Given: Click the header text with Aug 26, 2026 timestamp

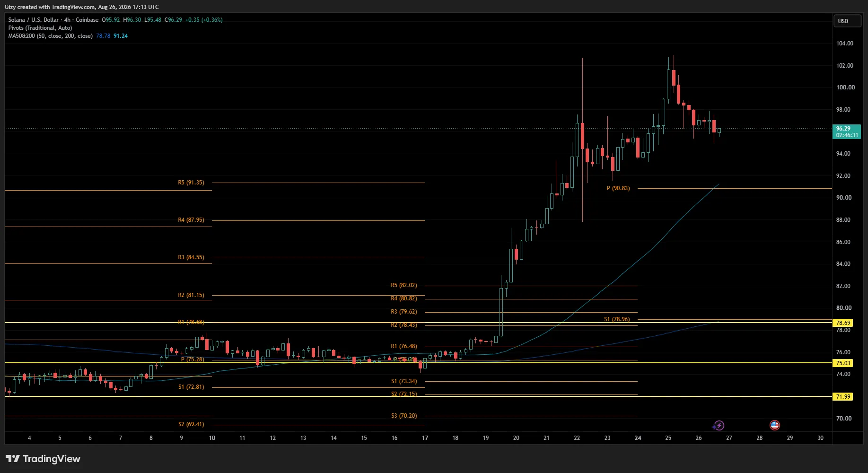Looking at the screenshot, I should pos(82,7).
